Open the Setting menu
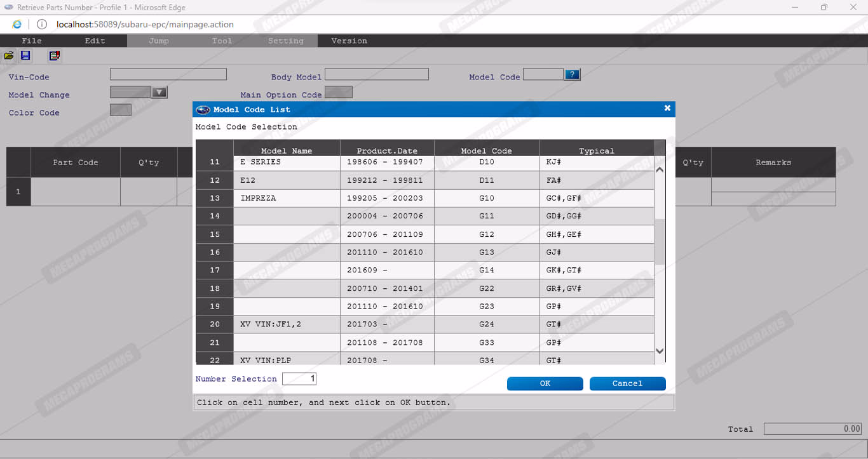868x459 pixels. point(286,41)
